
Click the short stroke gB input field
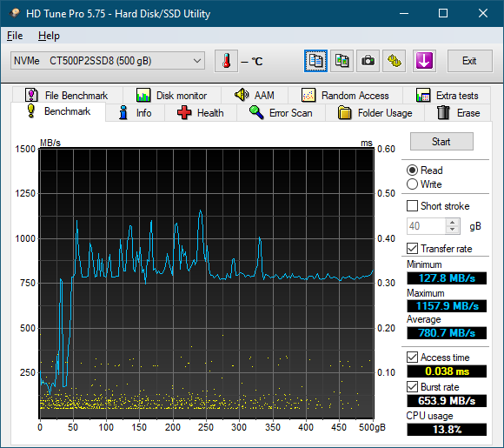426,226
